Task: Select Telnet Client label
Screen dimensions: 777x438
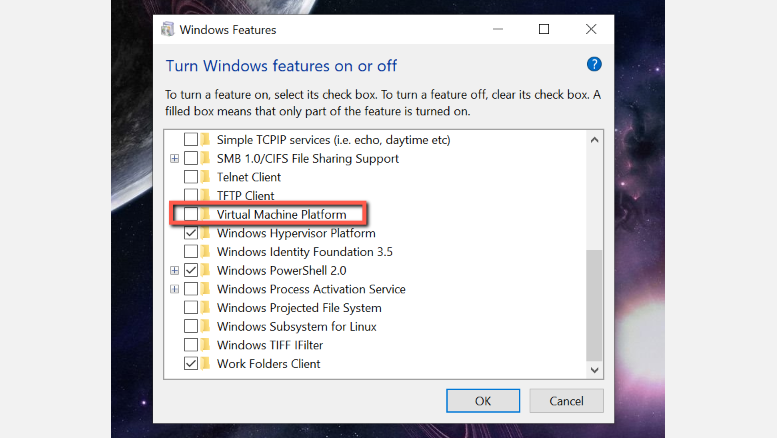Action: point(249,177)
